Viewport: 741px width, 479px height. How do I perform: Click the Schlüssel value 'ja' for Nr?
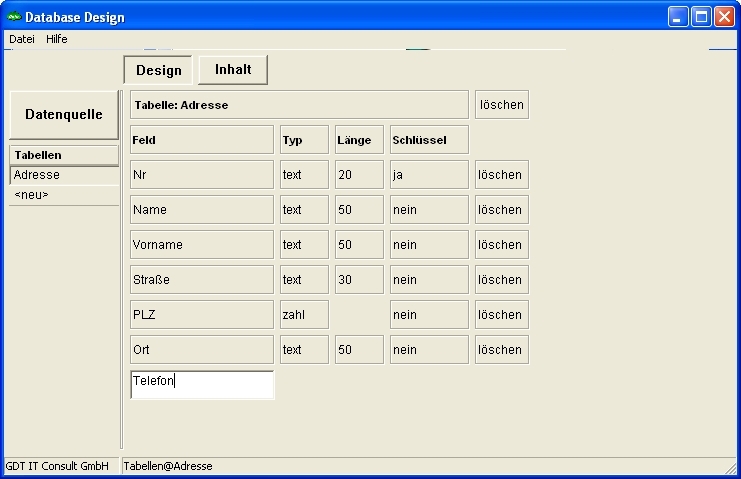(x=429, y=175)
